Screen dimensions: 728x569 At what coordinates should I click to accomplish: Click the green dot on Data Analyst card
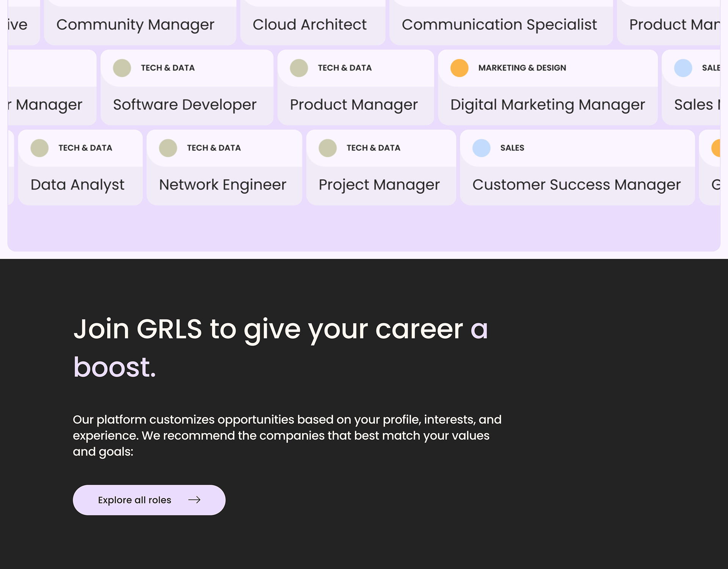point(39,148)
